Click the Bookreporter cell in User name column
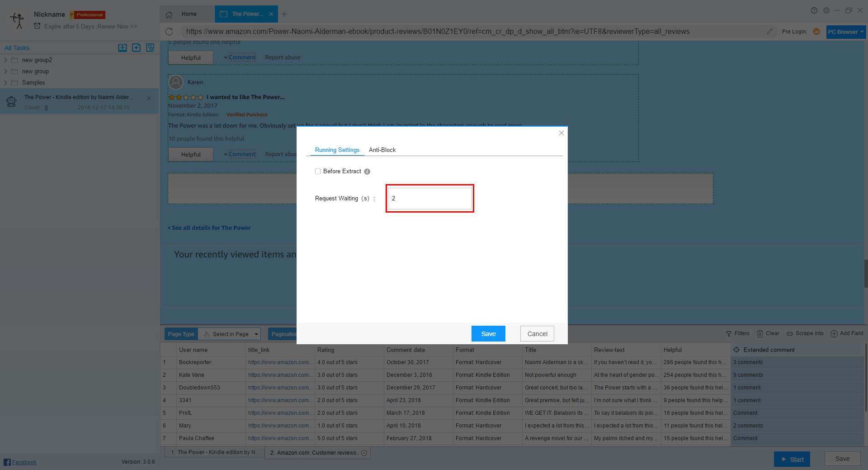 211,362
